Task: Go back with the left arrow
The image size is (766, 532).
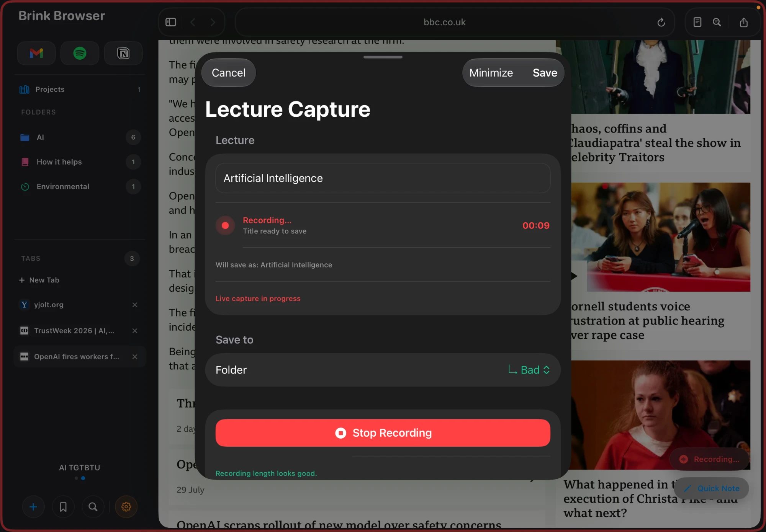Action: tap(193, 22)
